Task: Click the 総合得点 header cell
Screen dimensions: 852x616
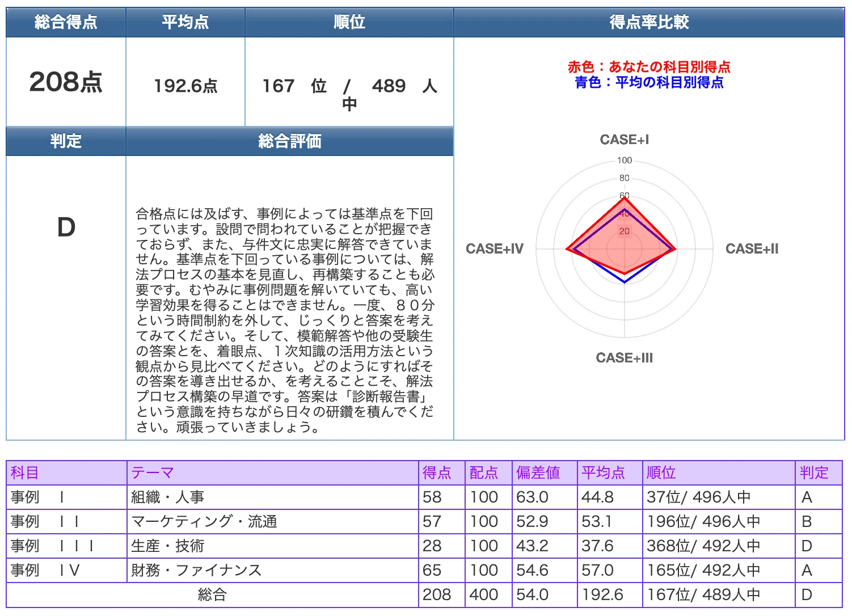Action: click(66, 22)
